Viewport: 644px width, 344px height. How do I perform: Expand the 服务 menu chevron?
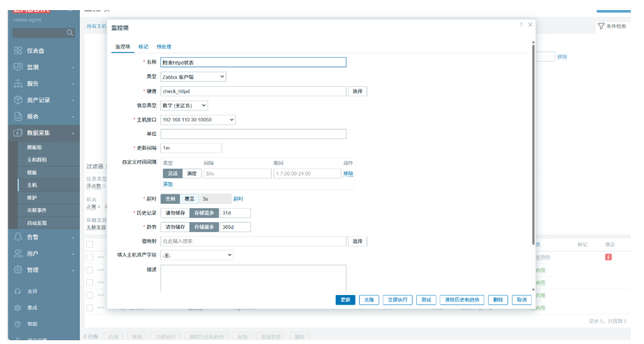pos(73,84)
